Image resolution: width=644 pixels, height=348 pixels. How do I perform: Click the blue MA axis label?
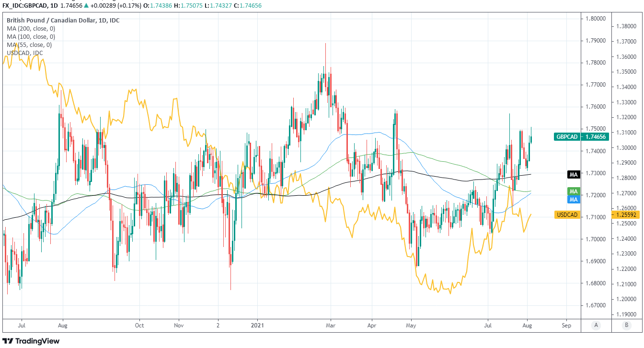coord(574,199)
